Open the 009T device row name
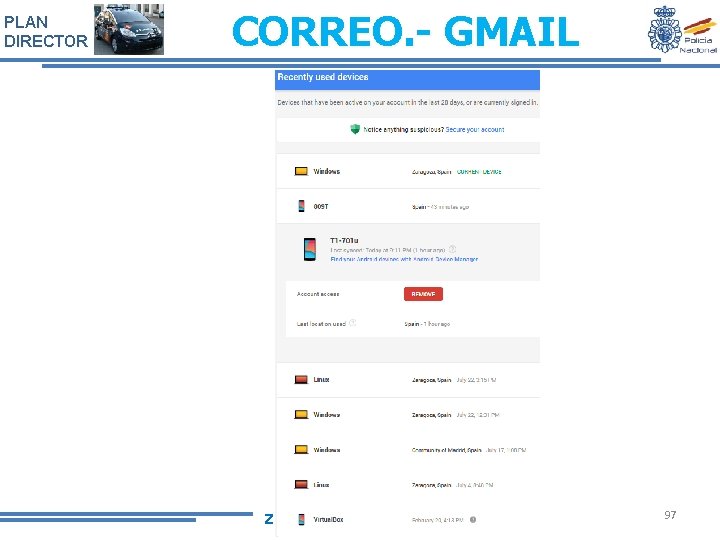Image resolution: width=720 pixels, height=540 pixels. pyautogui.click(x=321, y=207)
